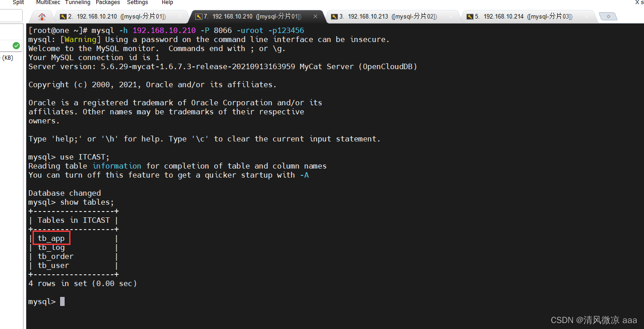Click the 'Database changed' line
Image resolution: width=644 pixels, height=329 pixels.
pyautogui.click(x=65, y=193)
